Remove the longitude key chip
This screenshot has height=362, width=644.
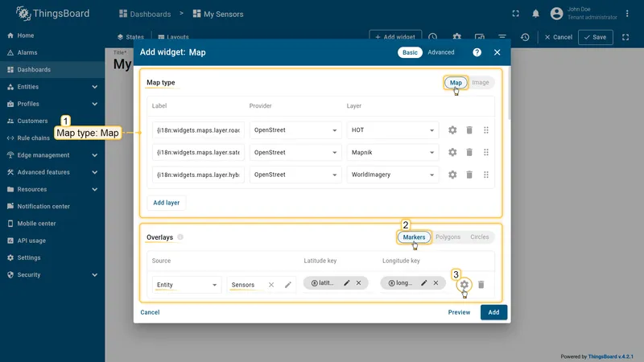[x=436, y=283]
